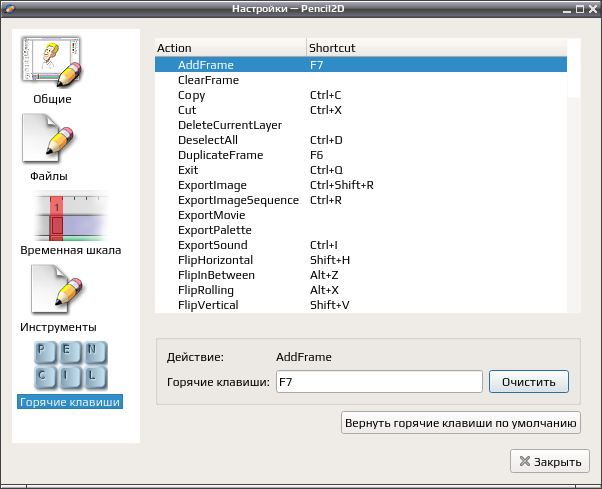Focus the Горячие клавиши input field
602x489 pixels.
coord(379,382)
